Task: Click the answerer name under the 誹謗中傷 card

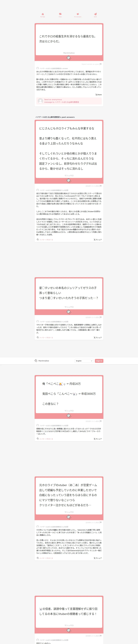Action: tap(54, 640)
